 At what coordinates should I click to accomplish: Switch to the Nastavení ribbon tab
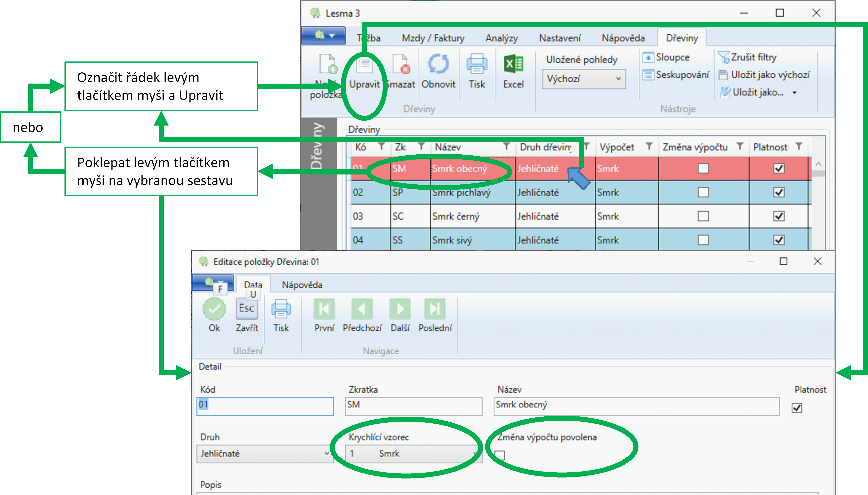(560, 38)
